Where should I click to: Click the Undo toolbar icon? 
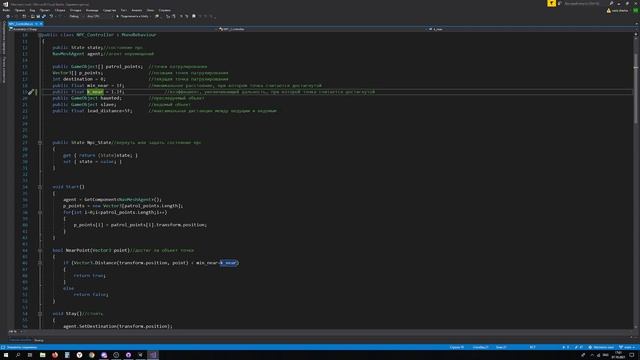coord(51,16)
